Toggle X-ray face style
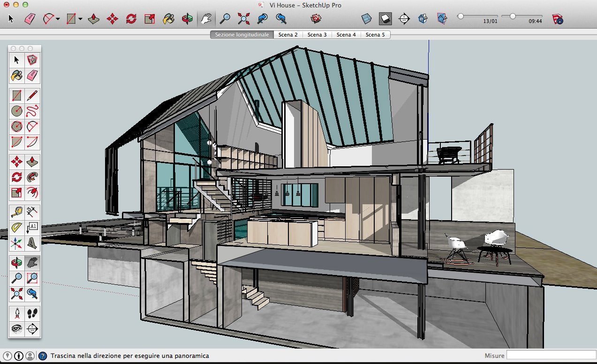Viewport: 597px width, 364px height. tap(366, 19)
